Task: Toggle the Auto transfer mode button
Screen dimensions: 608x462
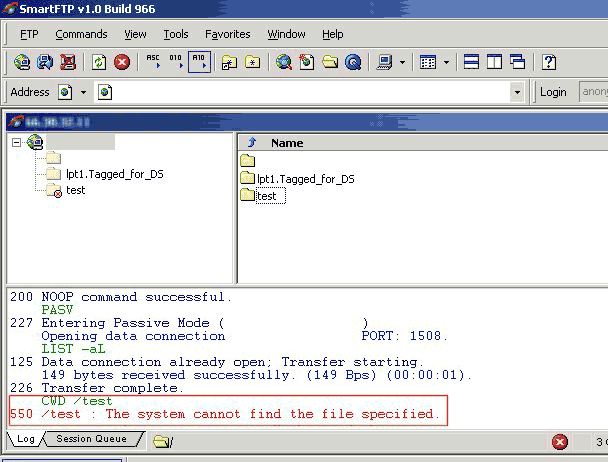Action: [x=198, y=62]
